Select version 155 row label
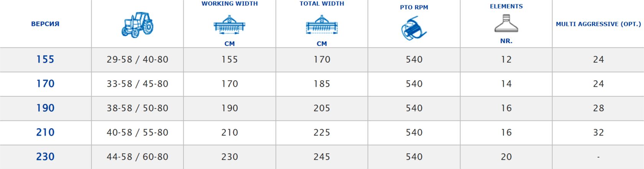 coord(45,60)
